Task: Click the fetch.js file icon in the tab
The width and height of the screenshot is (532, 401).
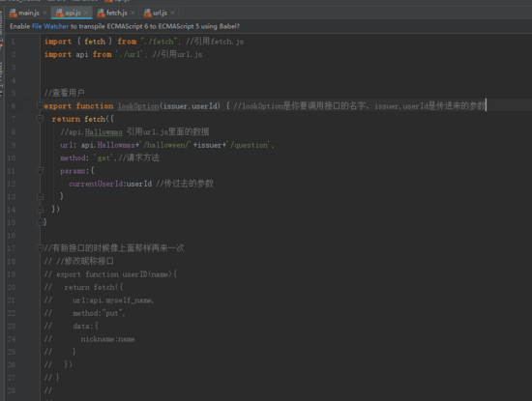Action: [101, 13]
